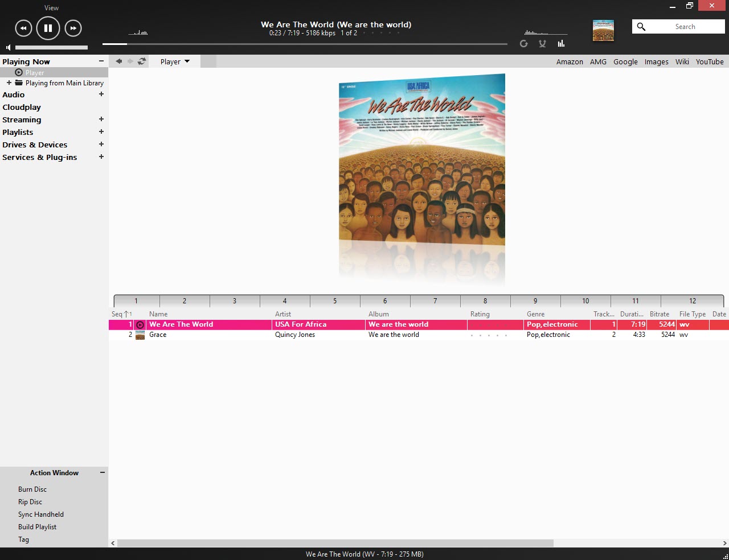Adjust the volume slider
The image size is (729, 560).
pos(51,47)
